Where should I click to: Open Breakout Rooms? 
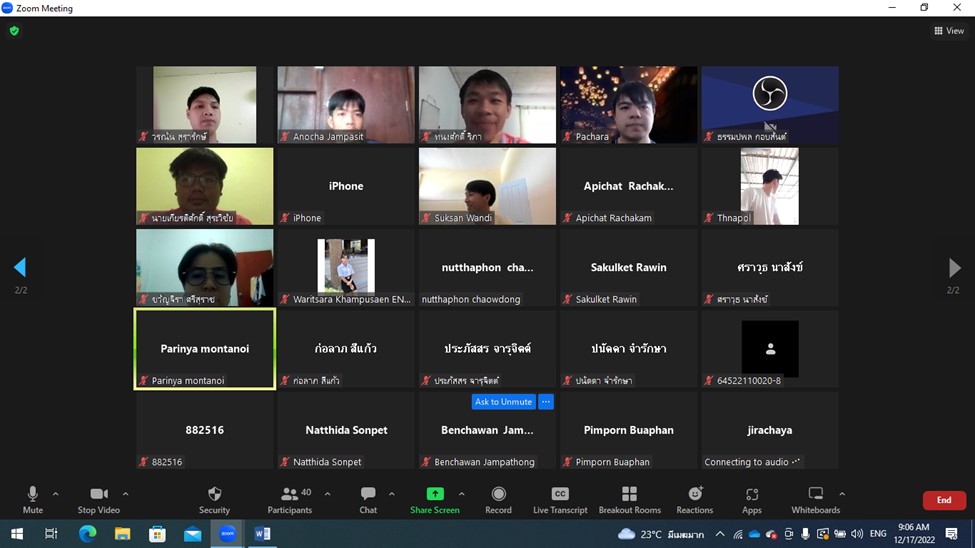[x=629, y=500]
